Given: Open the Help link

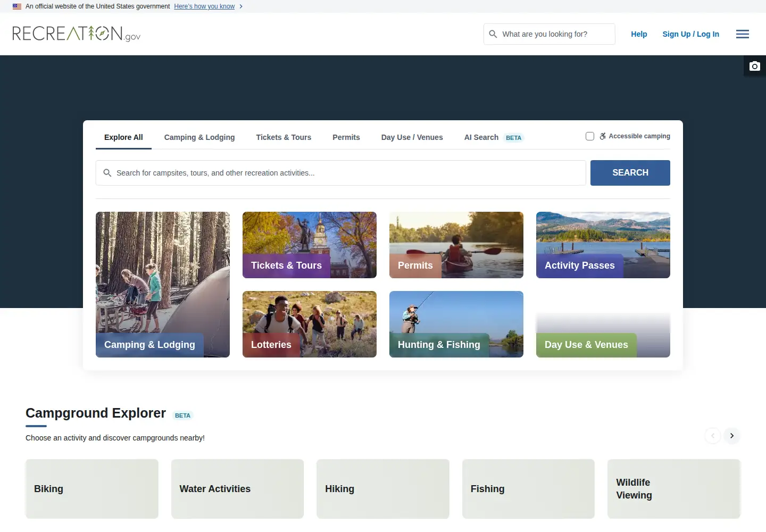Looking at the screenshot, I should (x=639, y=34).
